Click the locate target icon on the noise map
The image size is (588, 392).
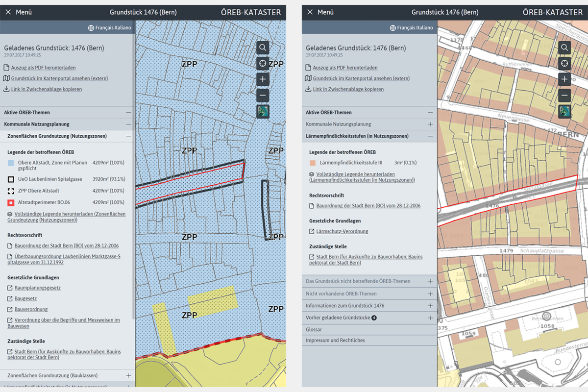[x=564, y=63]
